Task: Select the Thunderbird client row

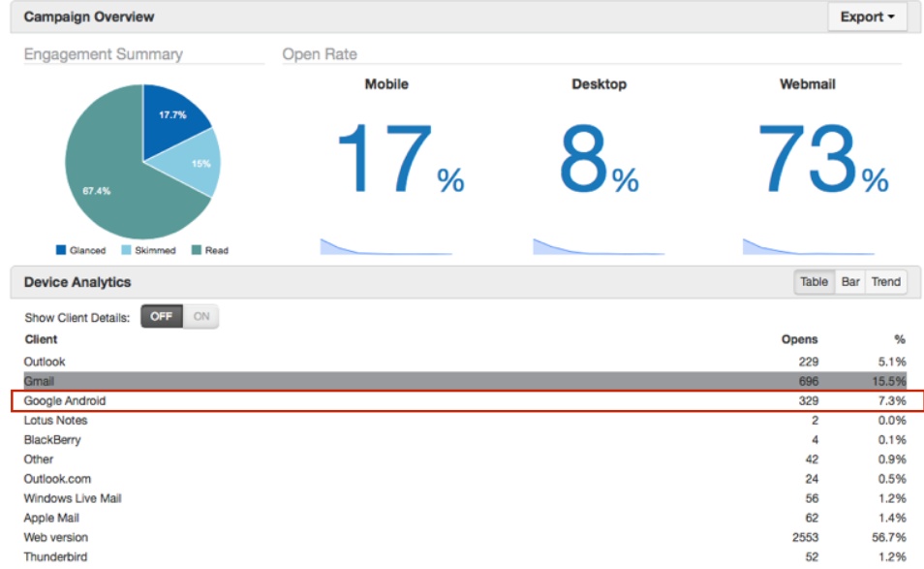Action: 465,556
